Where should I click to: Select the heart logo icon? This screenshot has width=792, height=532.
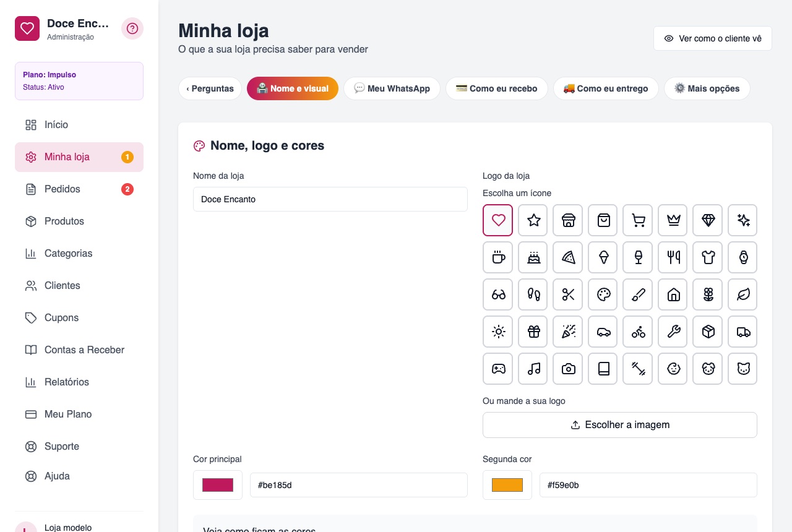tap(498, 220)
